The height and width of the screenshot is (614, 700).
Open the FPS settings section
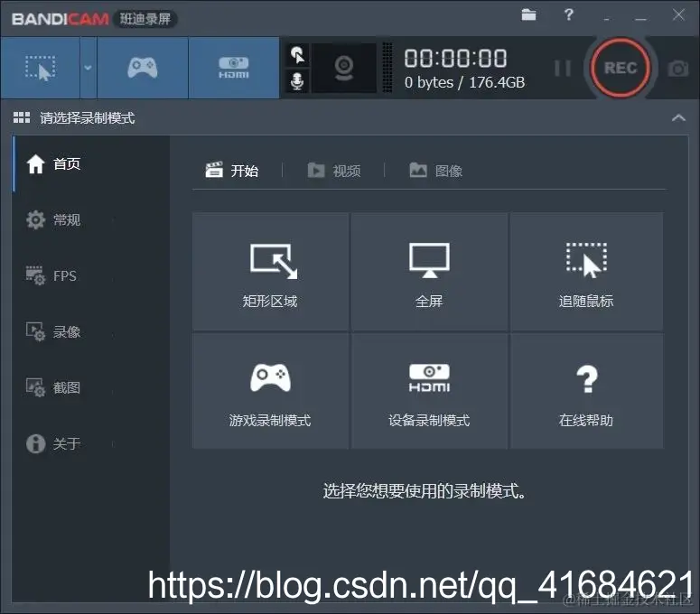pos(91,275)
